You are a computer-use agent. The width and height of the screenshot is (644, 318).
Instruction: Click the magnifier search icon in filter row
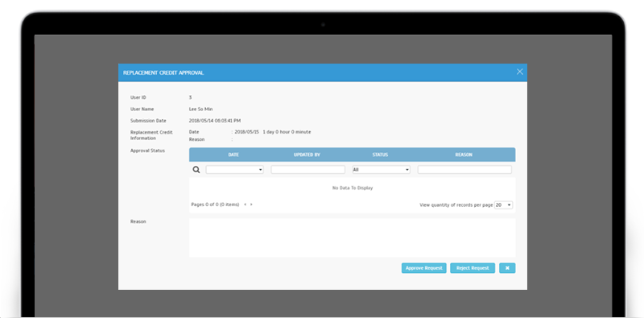click(x=196, y=170)
